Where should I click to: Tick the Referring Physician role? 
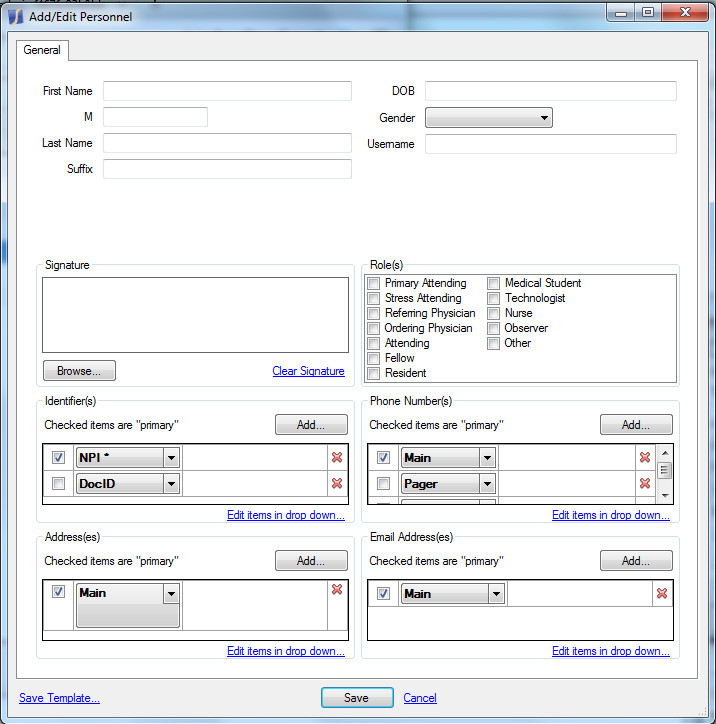click(x=374, y=314)
